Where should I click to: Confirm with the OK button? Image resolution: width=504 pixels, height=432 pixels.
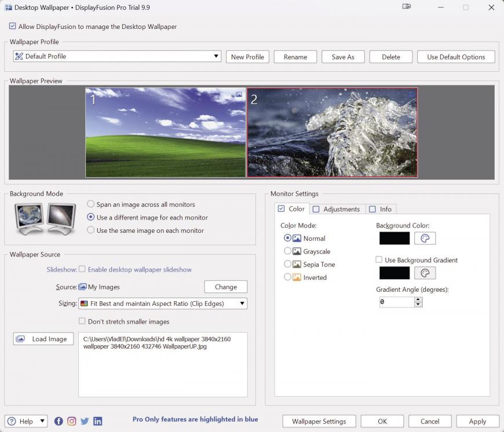382,421
